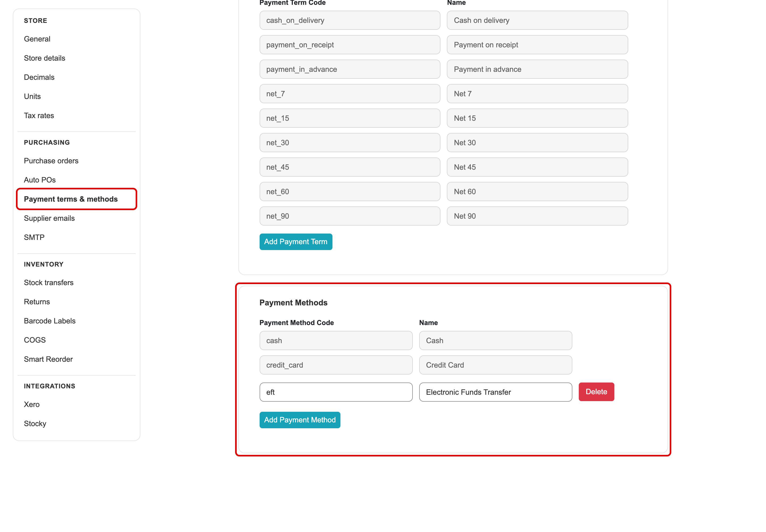The width and height of the screenshot is (766, 532).
Task: Open Xero integration settings
Action: pos(32,404)
